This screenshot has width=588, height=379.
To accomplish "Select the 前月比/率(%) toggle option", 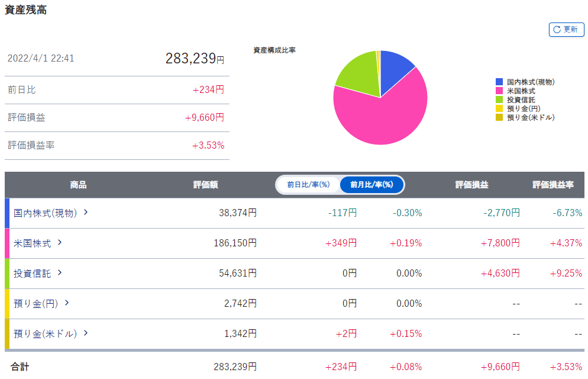I will coord(371,185).
